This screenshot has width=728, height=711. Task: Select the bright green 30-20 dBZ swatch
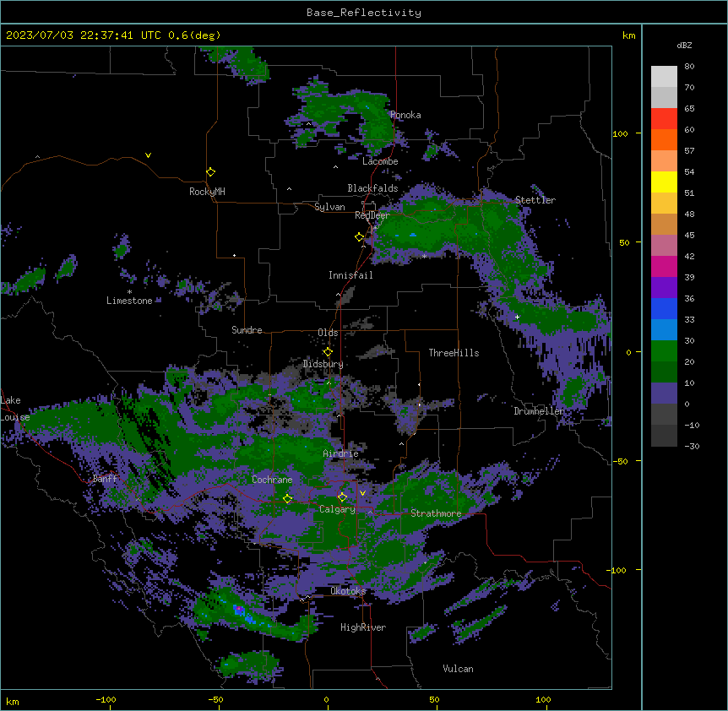coord(664,351)
